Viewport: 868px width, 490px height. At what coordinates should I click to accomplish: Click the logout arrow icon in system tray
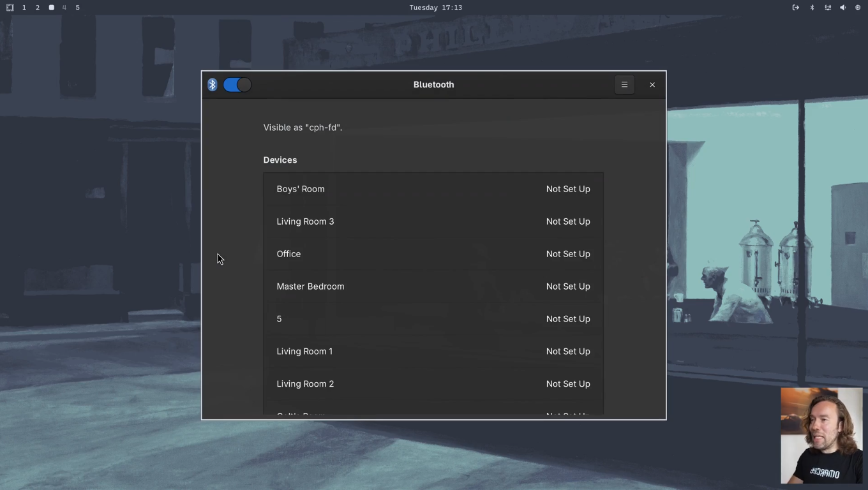click(x=796, y=8)
